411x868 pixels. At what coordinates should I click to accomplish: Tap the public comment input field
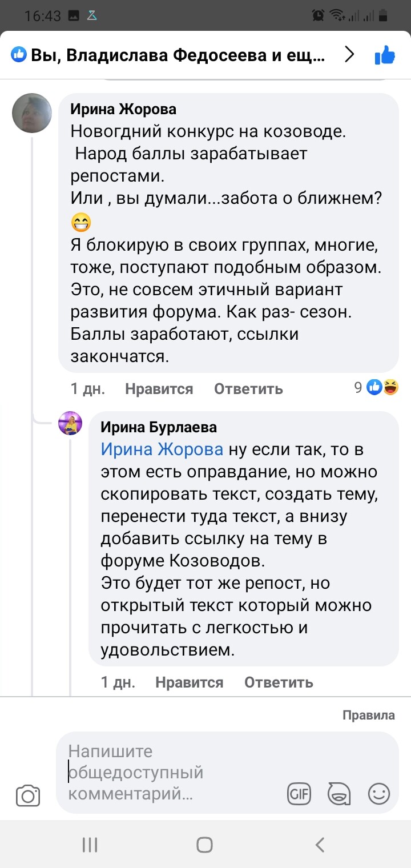(171, 772)
